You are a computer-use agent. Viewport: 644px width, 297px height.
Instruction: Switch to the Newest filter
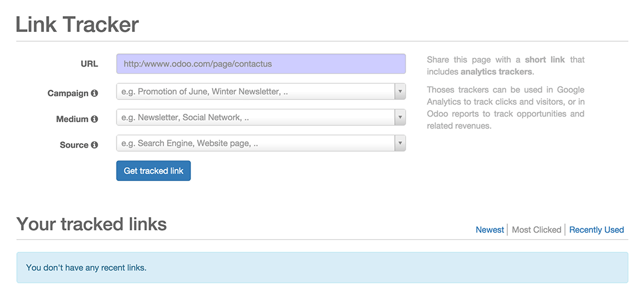[490, 230]
